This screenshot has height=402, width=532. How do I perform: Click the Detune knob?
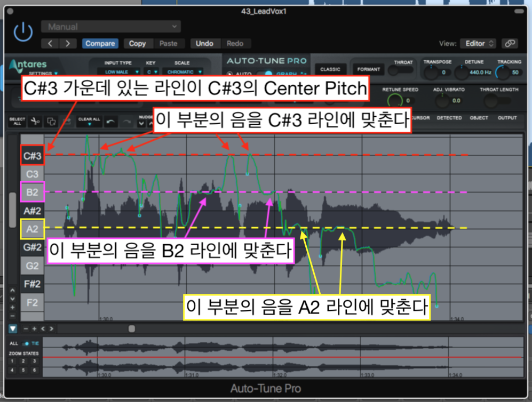click(x=461, y=72)
